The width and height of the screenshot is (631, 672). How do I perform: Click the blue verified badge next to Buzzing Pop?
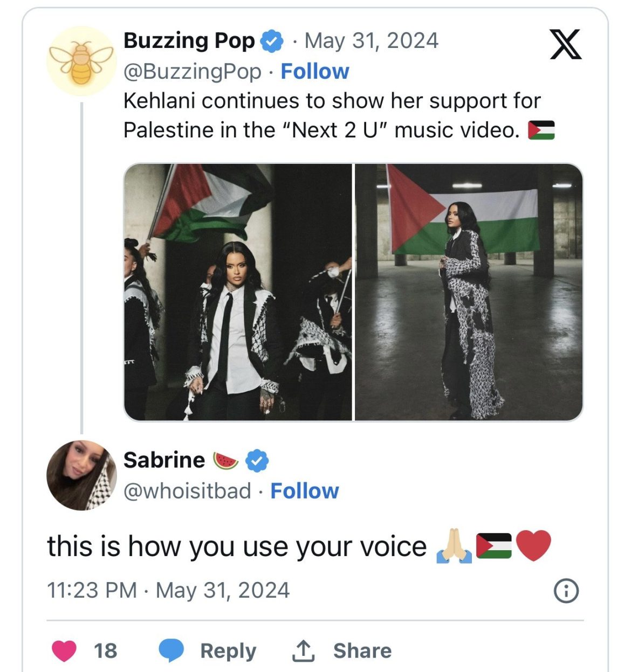pyautogui.click(x=271, y=40)
